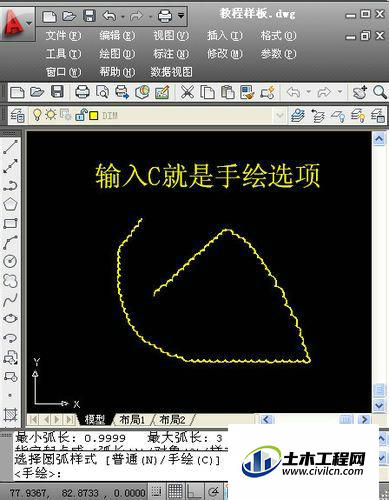Click Copy icon in standard toolbar

coord(207,92)
